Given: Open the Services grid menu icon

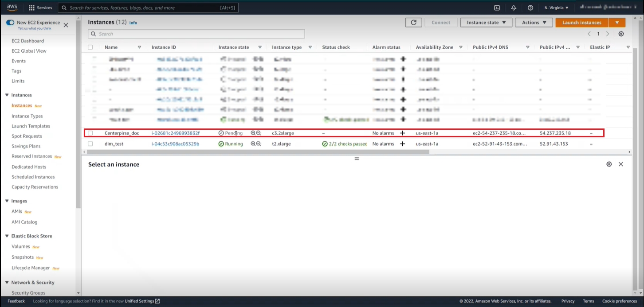Looking at the screenshot, I should coord(32,8).
